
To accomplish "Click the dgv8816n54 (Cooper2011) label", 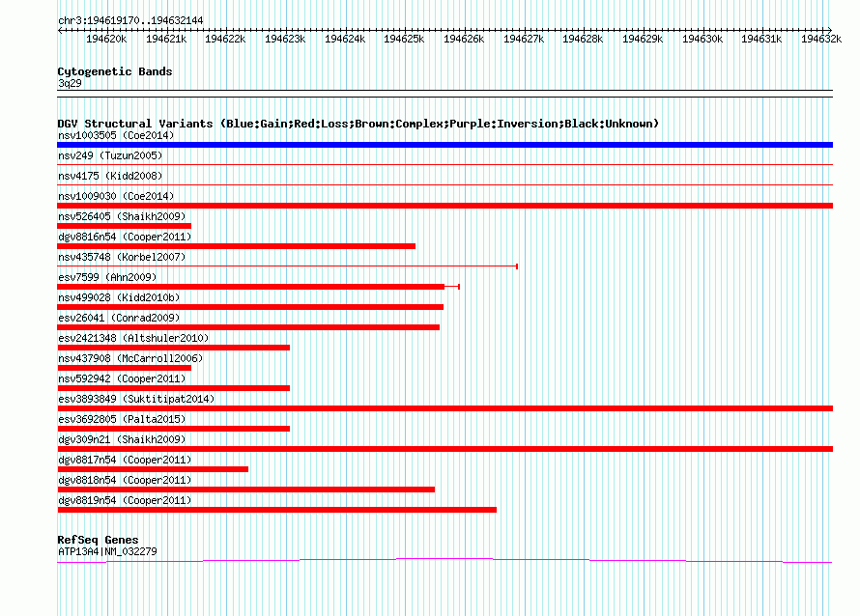I will (x=125, y=237).
